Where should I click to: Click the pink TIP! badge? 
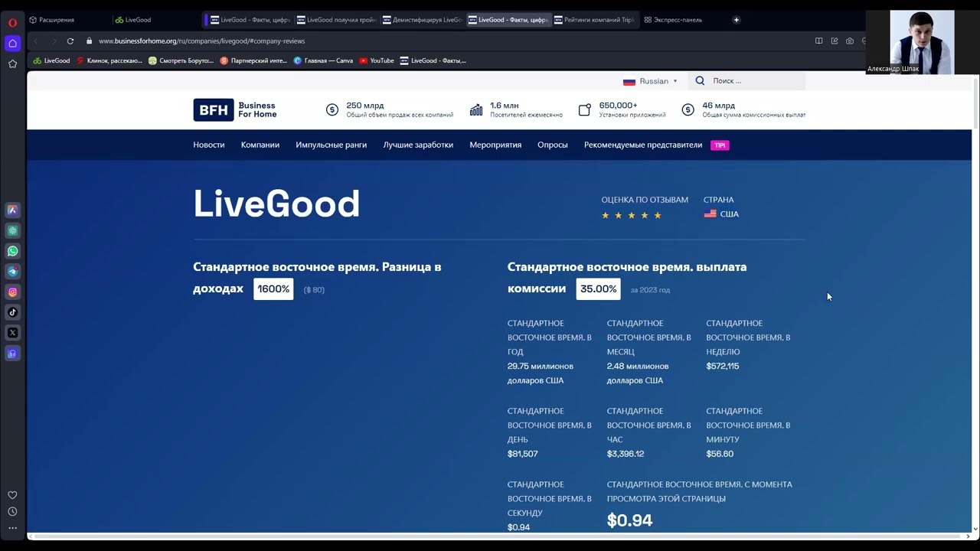pos(720,145)
